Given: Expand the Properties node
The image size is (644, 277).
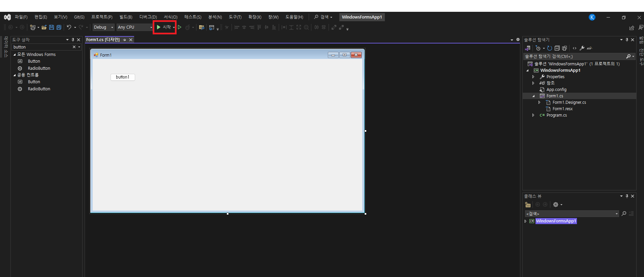Looking at the screenshot, I should point(533,77).
